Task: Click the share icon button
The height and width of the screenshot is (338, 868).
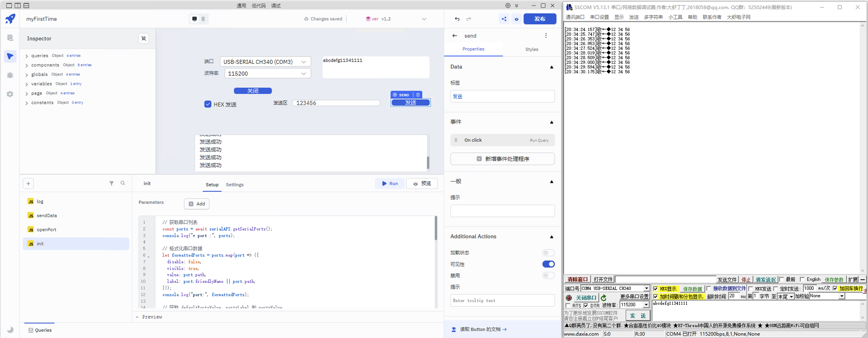Action: (504, 19)
